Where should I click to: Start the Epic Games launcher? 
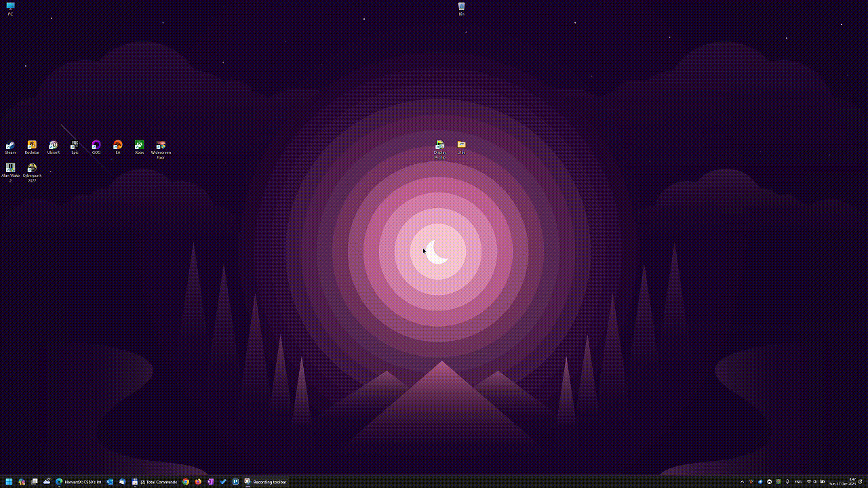point(75,146)
